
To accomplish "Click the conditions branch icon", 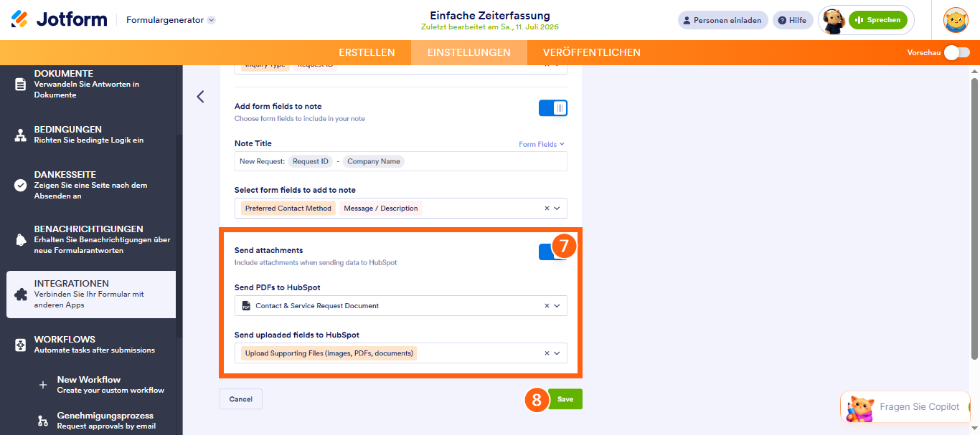I will (20, 135).
